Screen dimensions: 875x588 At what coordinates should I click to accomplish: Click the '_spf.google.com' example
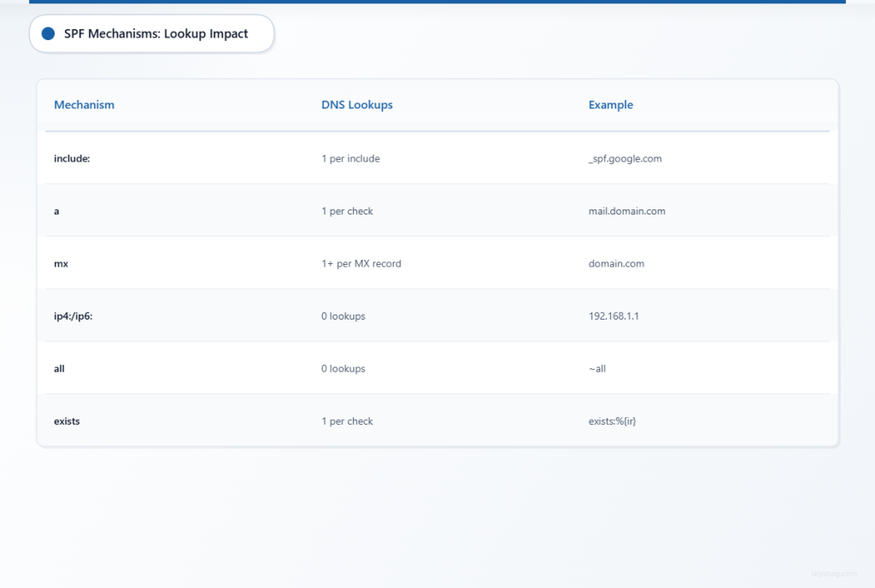(625, 158)
